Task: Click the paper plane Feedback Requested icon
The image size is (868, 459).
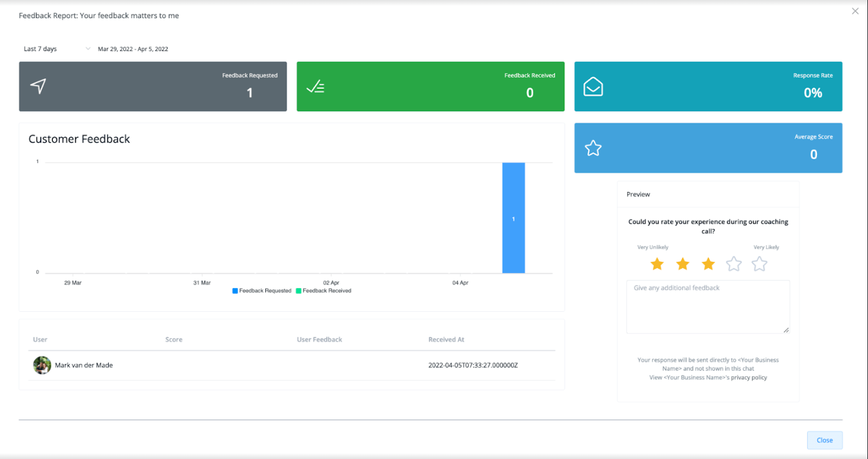Action: click(38, 86)
